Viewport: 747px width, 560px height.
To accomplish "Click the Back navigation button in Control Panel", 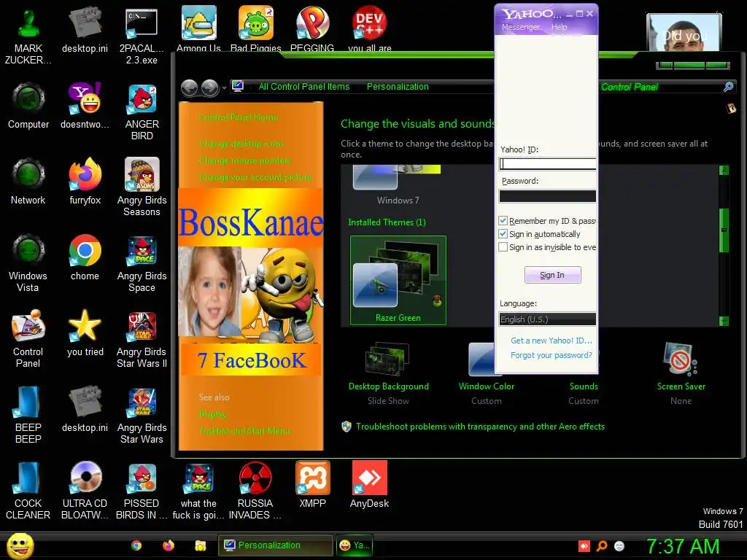I will tap(190, 87).
